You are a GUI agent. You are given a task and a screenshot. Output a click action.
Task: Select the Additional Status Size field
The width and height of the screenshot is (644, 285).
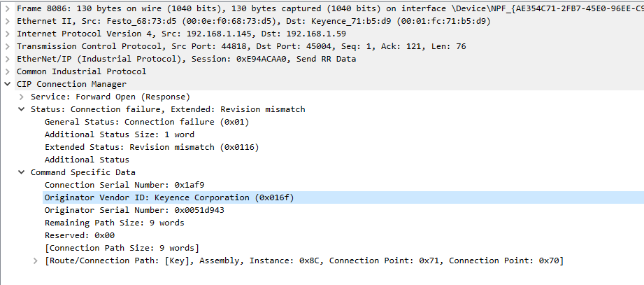pos(120,134)
